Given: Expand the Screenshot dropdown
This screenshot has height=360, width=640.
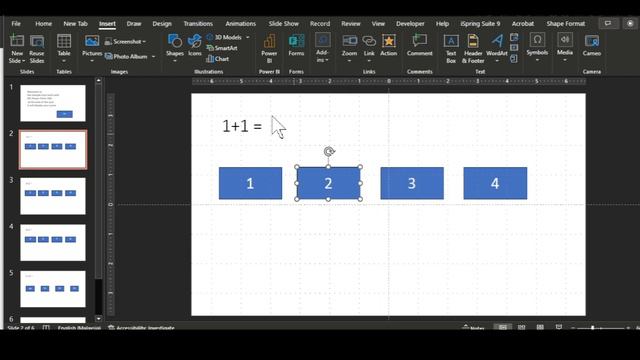Looking at the screenshot, I should (144, 42).
